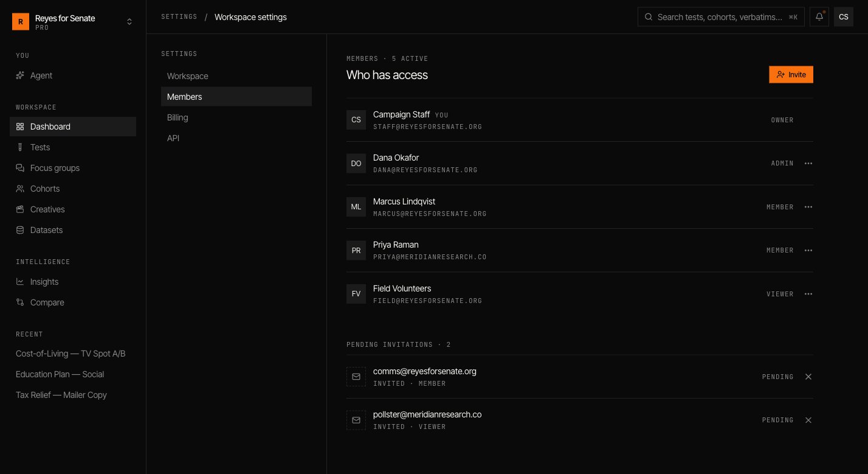Image resolution: width=868 pixels, height=474 pixels.
Task: Go to Focus groups in sidebar
Action: 73,168
